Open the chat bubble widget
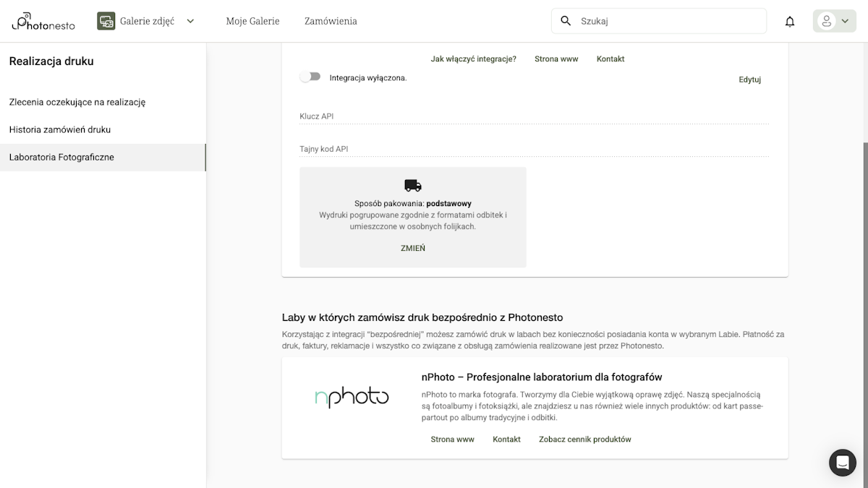 coord(842,463)
